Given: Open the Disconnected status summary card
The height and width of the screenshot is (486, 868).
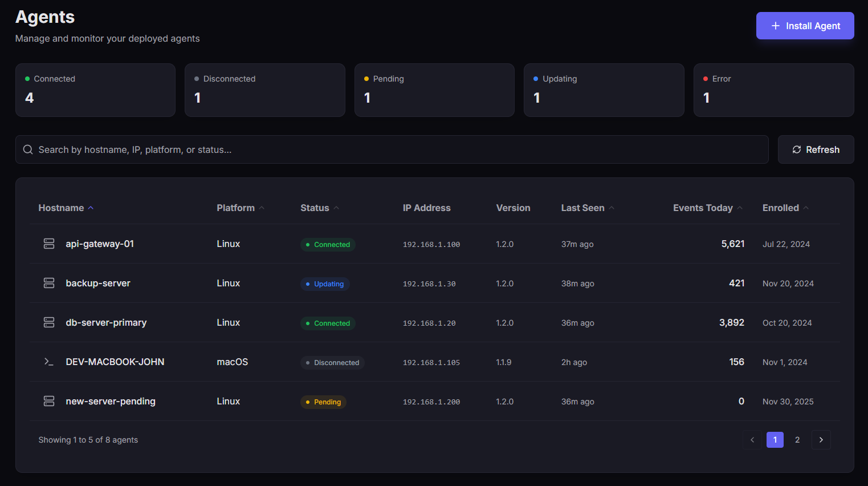Looking at the screenshot, I should (264, 90).
